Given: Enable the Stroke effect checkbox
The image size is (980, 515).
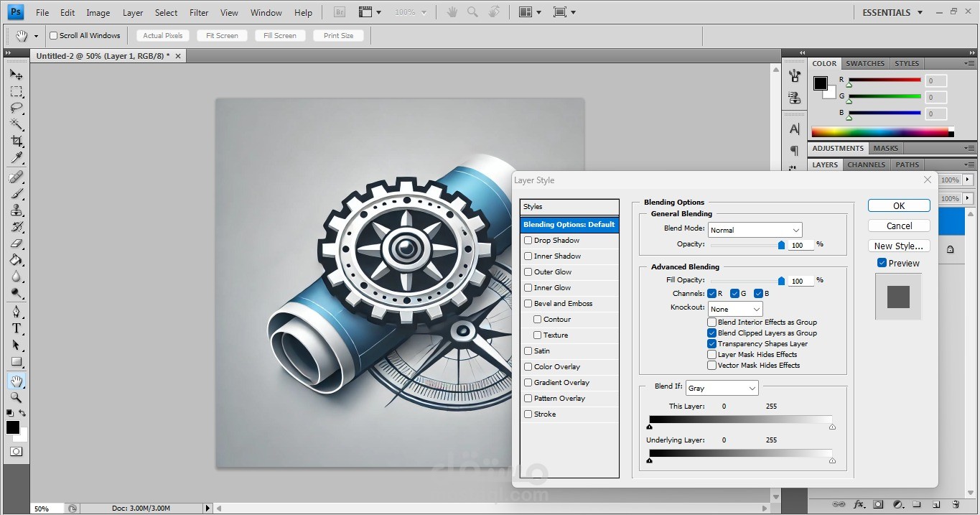Looking at the screenshot, I should pos(528,414).
